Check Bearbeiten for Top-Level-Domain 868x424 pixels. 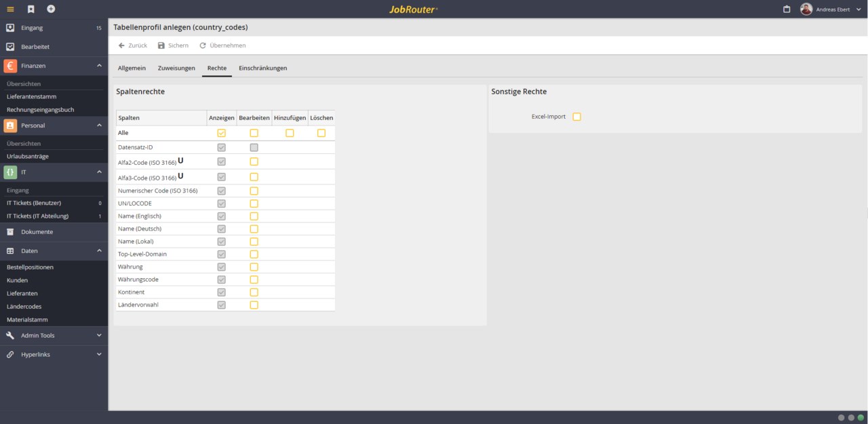[254, 254]
